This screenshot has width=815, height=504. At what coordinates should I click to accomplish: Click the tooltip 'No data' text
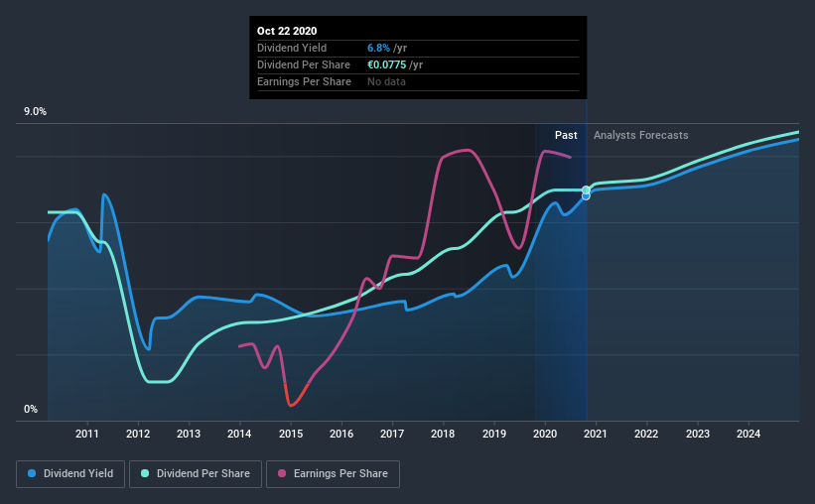[386, 81]
